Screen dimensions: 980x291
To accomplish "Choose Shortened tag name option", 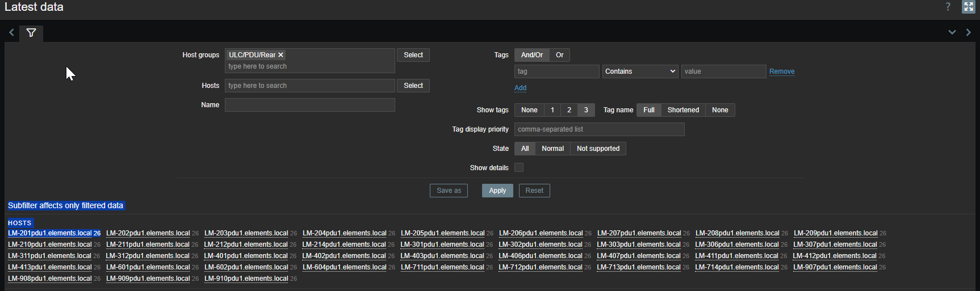I will pyautogui.click(x=683, y=110).
